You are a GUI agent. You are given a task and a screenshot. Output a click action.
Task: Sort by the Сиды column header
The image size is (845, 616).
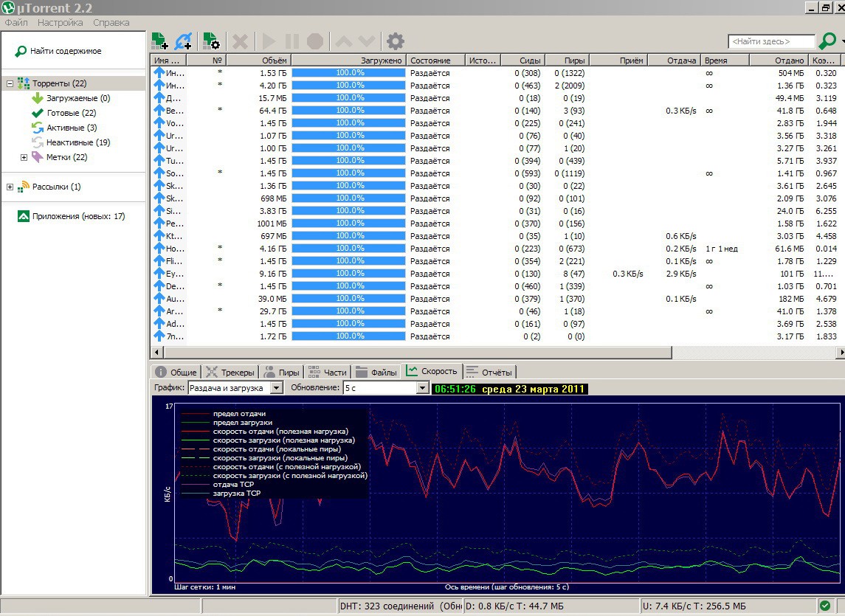click(x=522, y=60)
